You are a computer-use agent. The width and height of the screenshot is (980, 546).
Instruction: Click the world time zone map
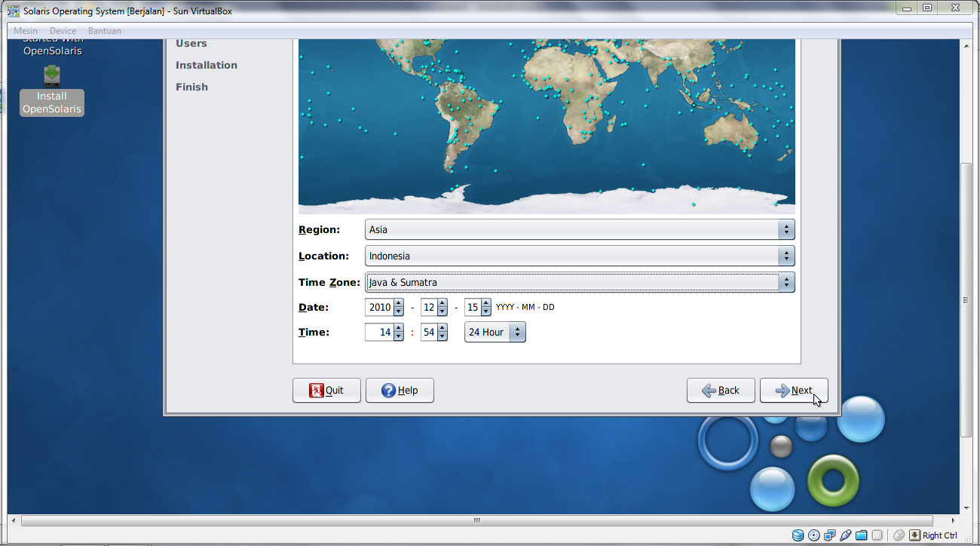[x=547, y=127]
